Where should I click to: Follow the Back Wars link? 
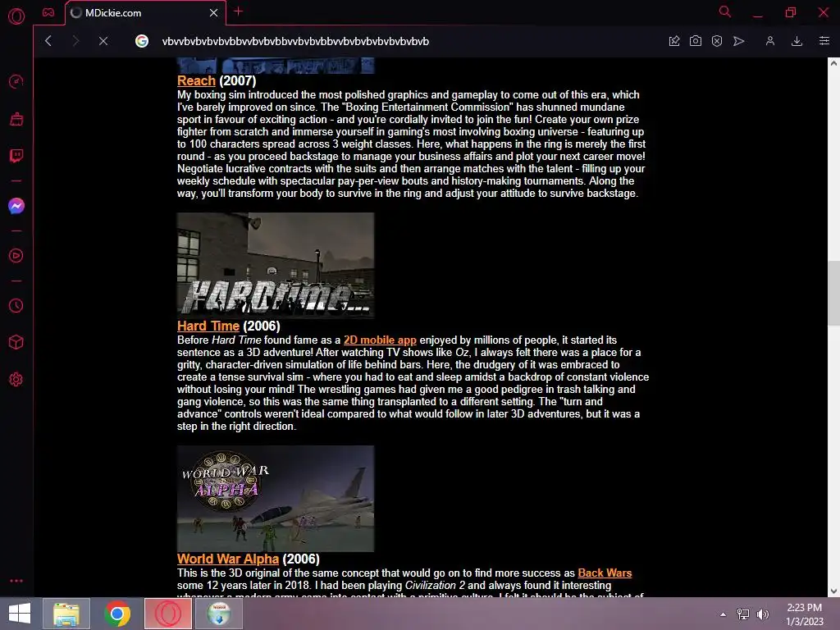605,573
